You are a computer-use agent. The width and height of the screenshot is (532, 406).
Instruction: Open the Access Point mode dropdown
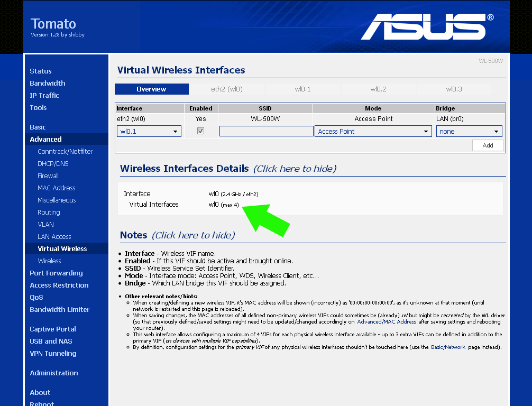coord(373,131)
